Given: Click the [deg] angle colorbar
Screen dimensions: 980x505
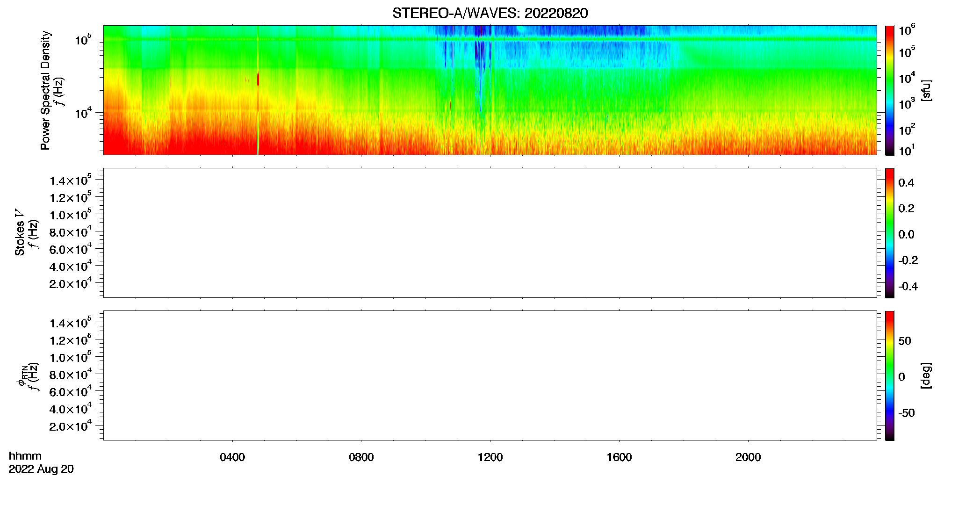Looking at the screenshot, I should click(890, 375).
